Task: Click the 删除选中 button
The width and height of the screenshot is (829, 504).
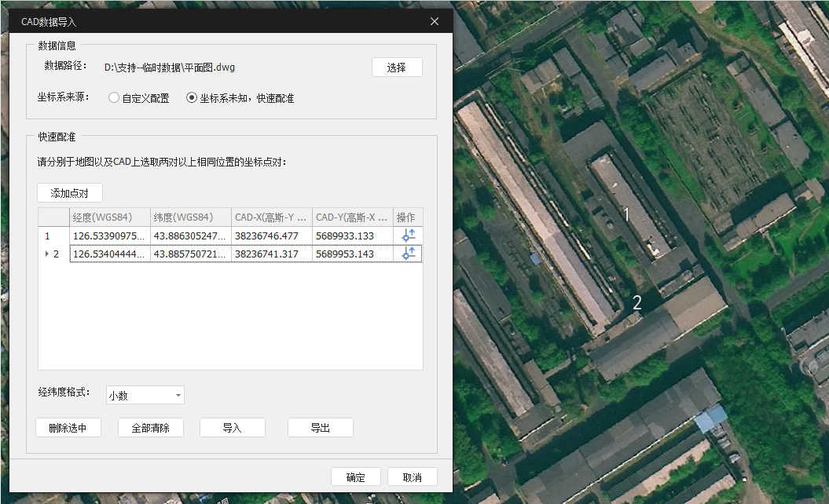Action: click(x=68, y=428)
